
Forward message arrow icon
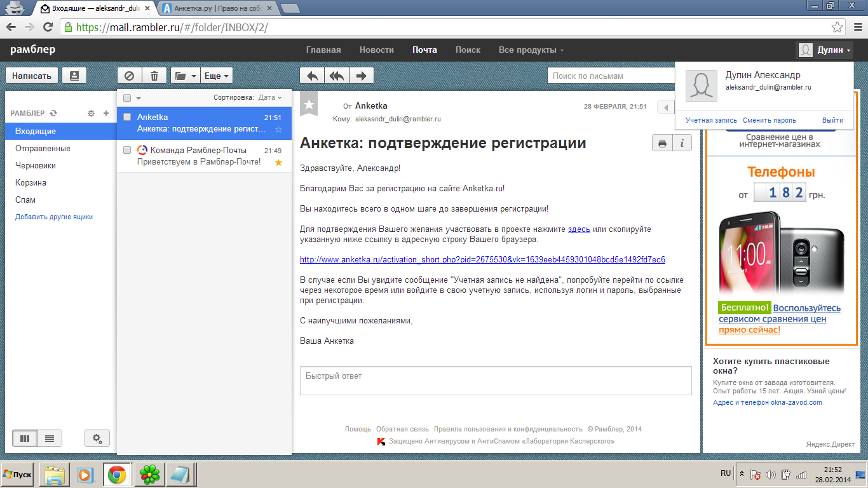click(362, 76)
